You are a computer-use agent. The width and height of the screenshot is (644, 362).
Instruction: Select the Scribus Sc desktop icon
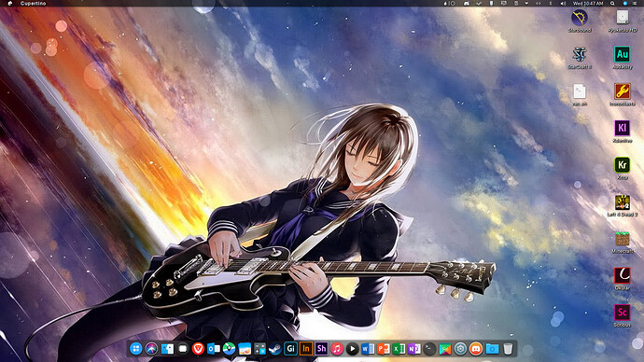tap(623, 313)
